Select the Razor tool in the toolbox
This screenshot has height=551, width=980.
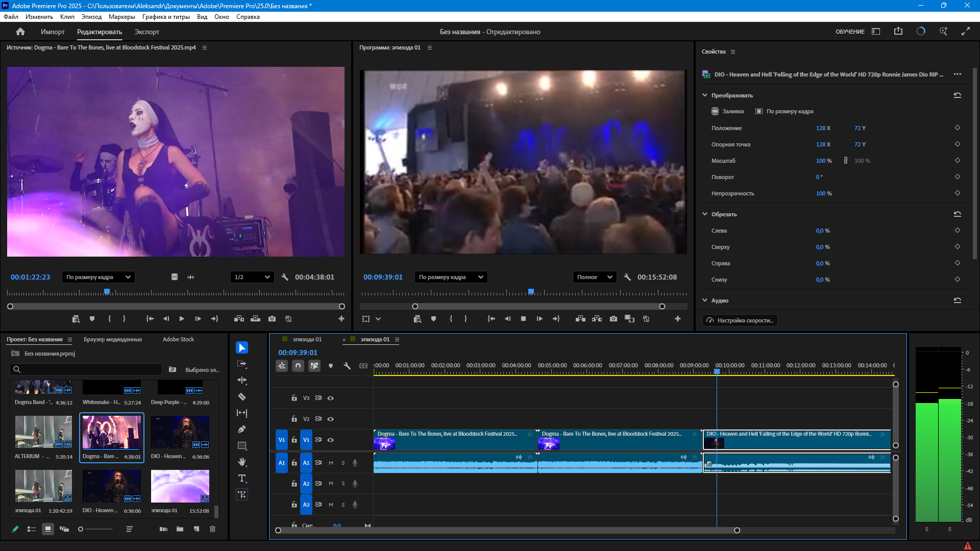[242, 396]
